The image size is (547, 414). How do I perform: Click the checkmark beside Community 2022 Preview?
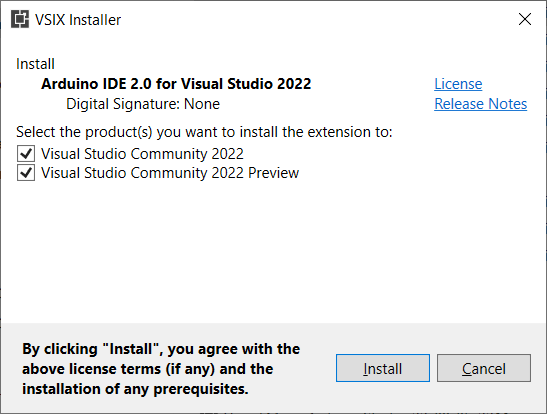click(26, 173)
